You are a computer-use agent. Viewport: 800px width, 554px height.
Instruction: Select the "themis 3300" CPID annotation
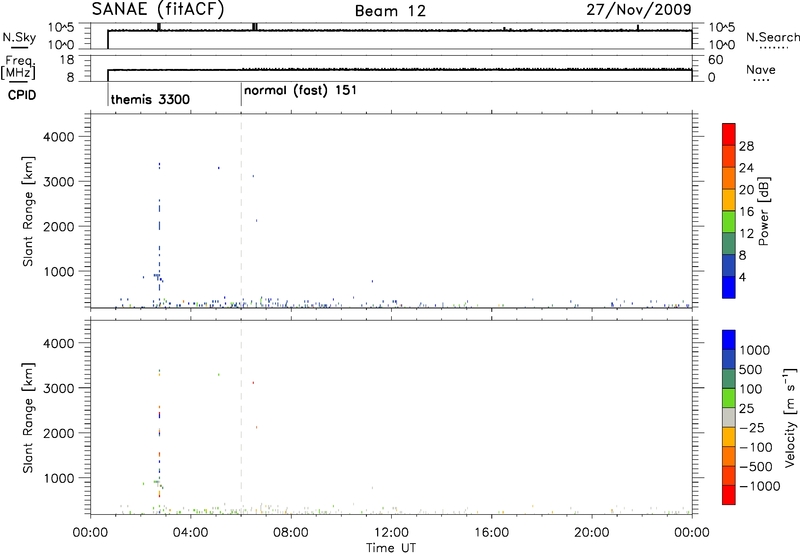click(150, 99)
